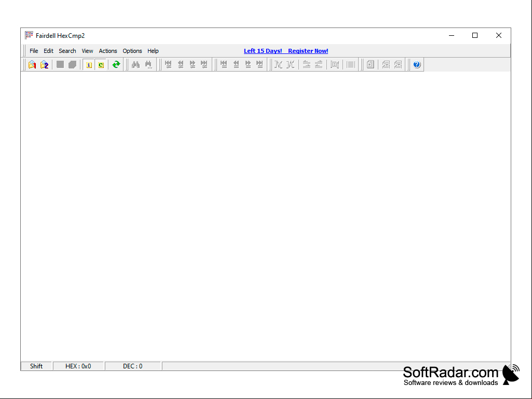
Task: Click the 'Shift' status bar cell
Action: click(x=36, y=366)
